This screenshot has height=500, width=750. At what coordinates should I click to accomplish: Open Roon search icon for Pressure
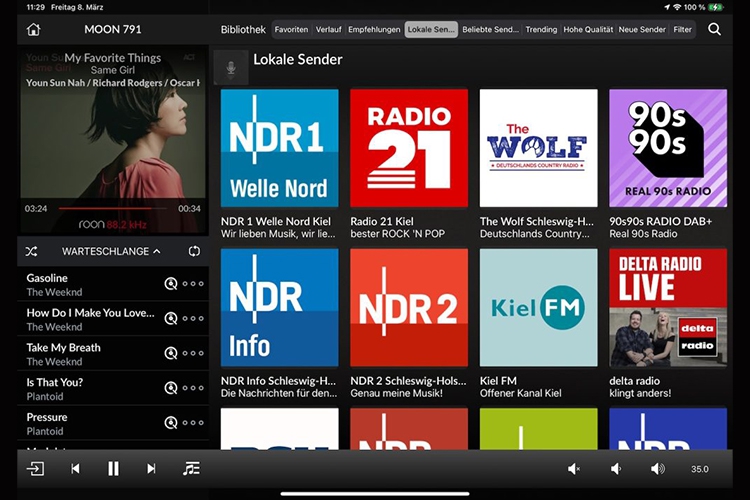point(171,423)
